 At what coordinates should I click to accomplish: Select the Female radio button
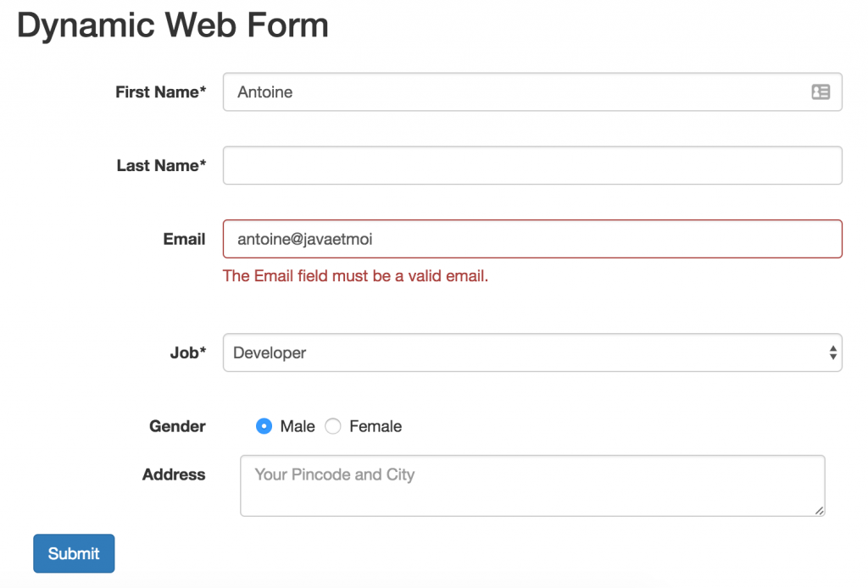tap(333, 426)
